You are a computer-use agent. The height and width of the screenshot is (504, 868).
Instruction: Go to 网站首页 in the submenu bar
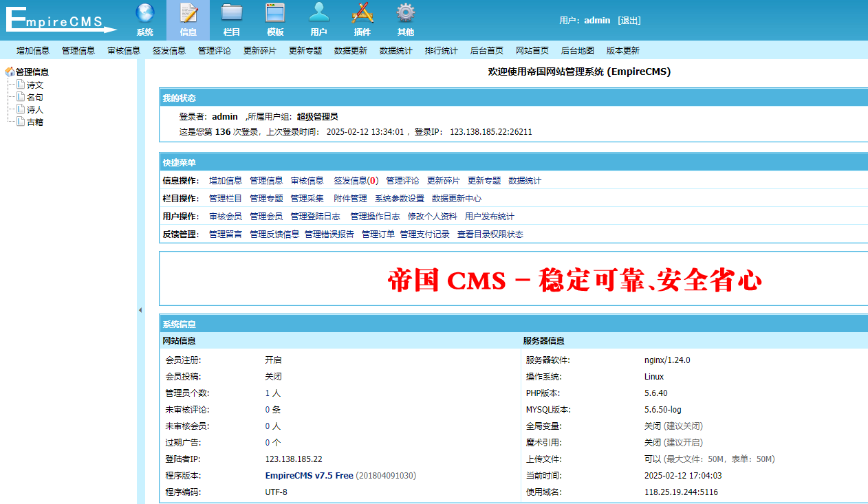[x=532, y=50]
